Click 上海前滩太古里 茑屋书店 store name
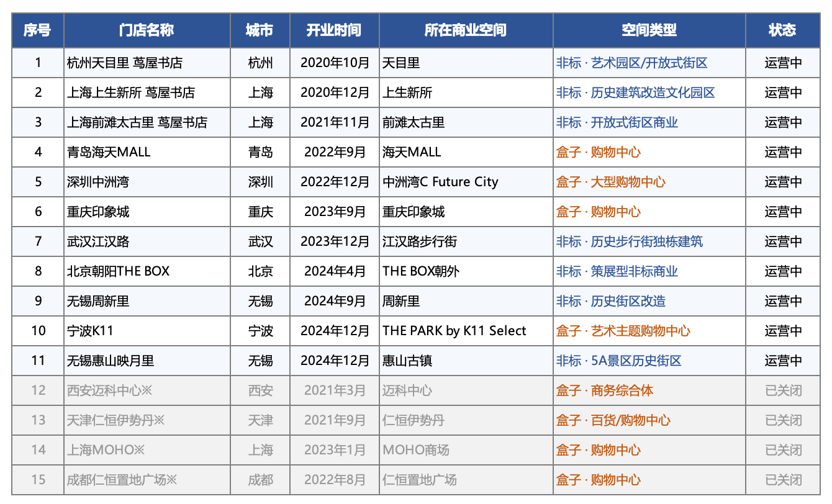This screenshot has width=832, height=504. (137, 122)
